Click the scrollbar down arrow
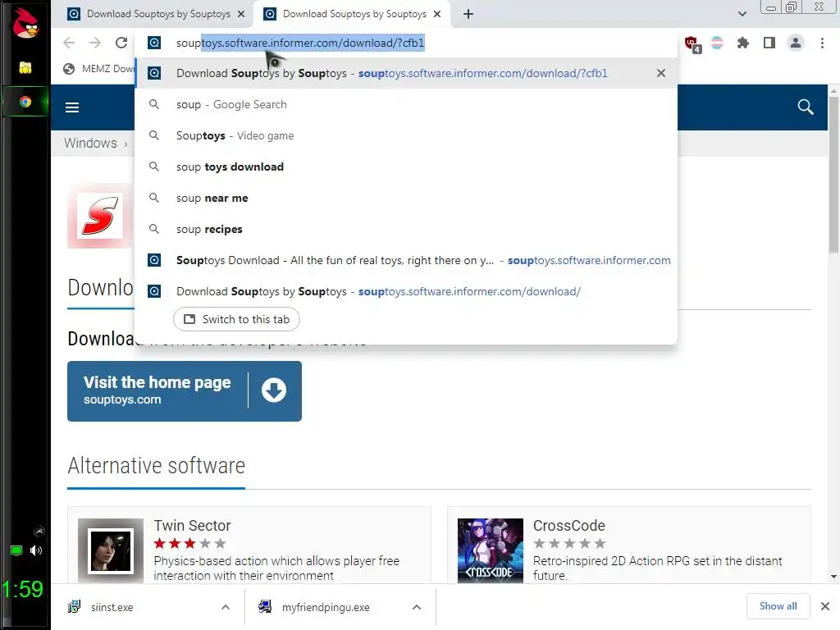The width and height of the screenshot is (840, 630). (833, 577)
